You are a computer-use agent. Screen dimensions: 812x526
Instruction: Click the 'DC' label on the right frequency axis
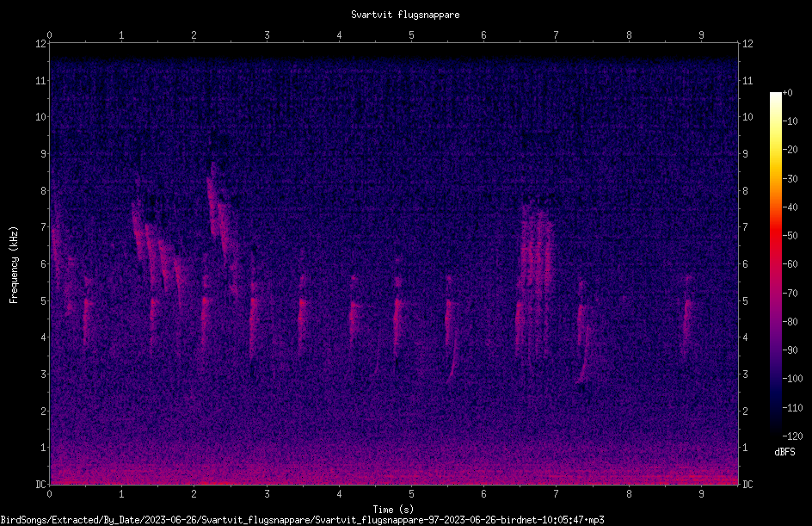tap(747, 485)
